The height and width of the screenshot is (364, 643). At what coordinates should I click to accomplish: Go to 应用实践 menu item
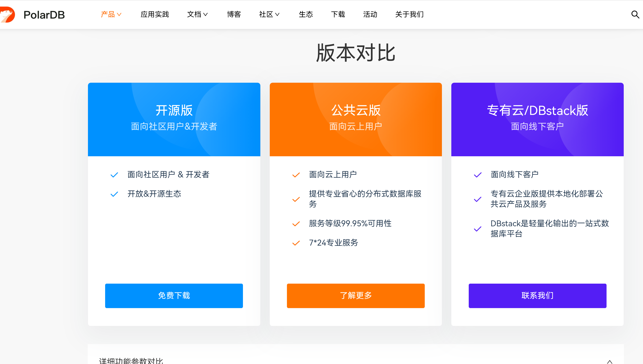pos(155,15)
